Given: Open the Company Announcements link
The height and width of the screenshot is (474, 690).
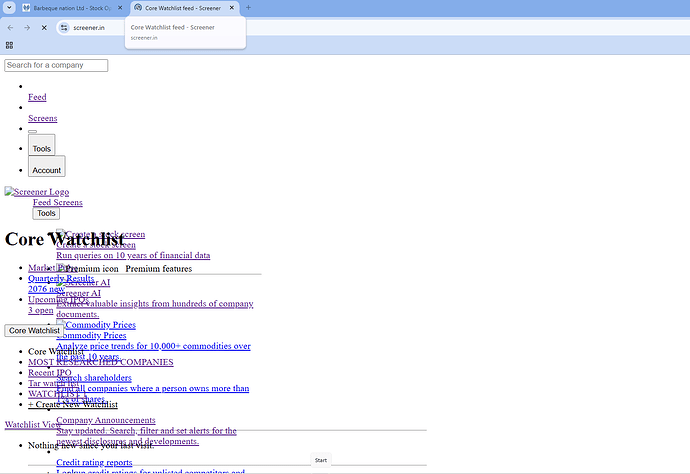Looking at the screenshot, I should (105, 420).
